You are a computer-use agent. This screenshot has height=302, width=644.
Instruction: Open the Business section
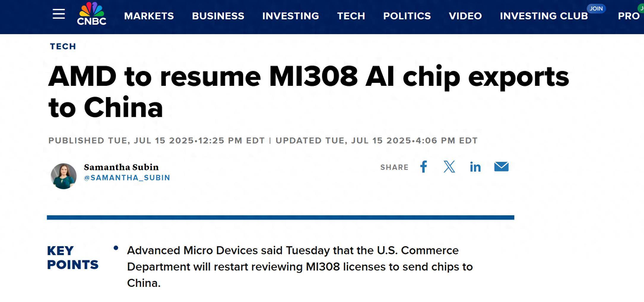(218, 16)
